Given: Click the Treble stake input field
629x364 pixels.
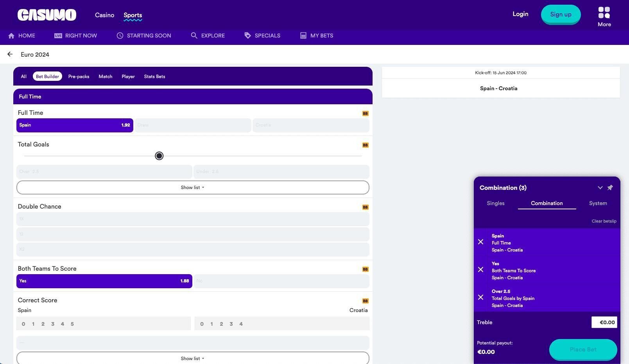Looking at the screenshot, I should (604, 322).
